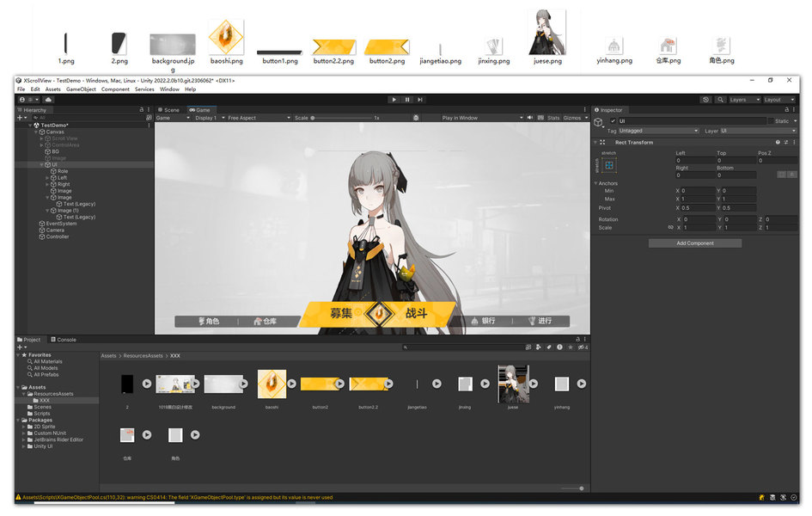
Task: Open the Layer UI dropdown in Inspector
Action: tap(758, 131)
